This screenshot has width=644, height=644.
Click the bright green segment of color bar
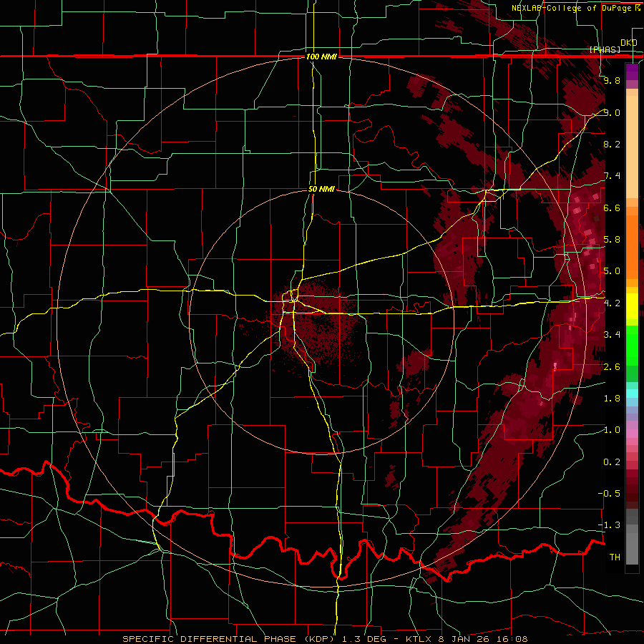pyautogui.click(x=632, y=346)
